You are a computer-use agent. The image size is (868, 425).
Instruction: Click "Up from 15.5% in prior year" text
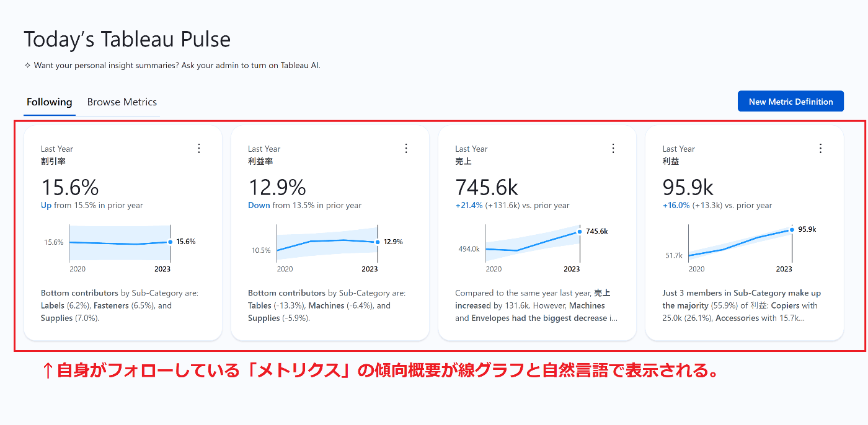(92, 205)
